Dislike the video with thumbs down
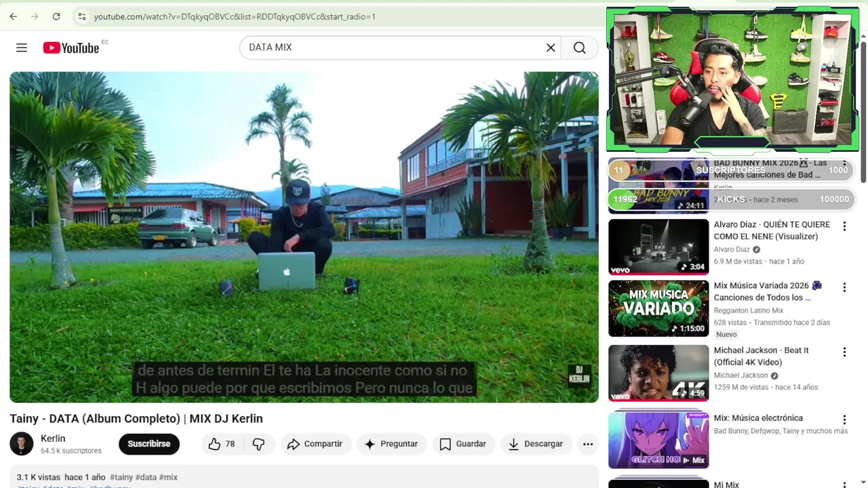868x488 pixels. (x=258, y=444)
